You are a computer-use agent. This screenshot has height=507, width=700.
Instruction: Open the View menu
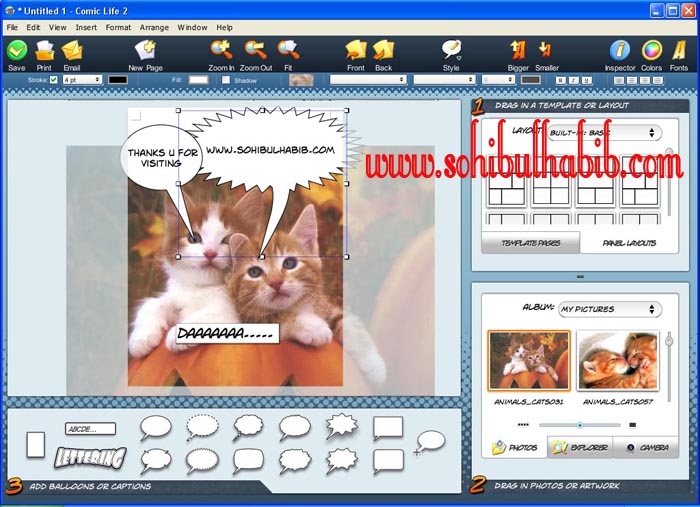(58, 27)
